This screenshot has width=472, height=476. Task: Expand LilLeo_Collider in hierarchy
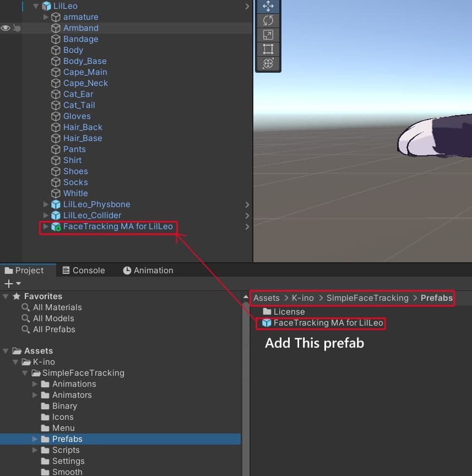pos(46,215)
